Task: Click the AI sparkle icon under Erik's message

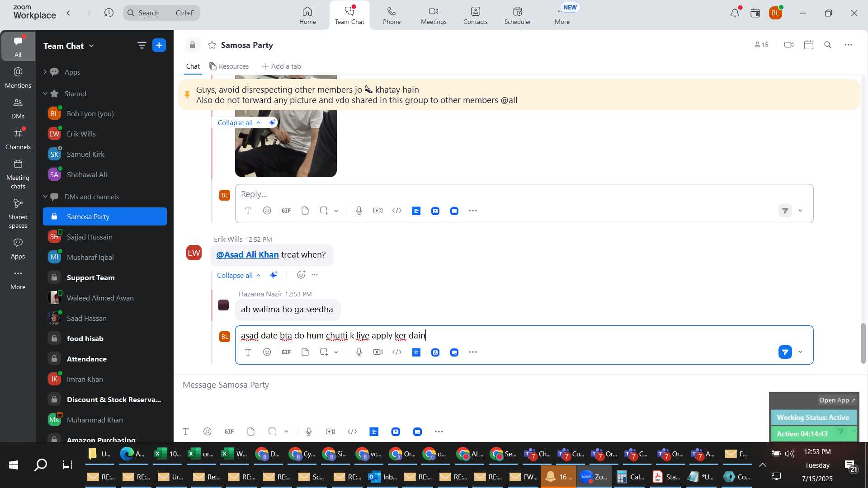Action: point(273,275)
